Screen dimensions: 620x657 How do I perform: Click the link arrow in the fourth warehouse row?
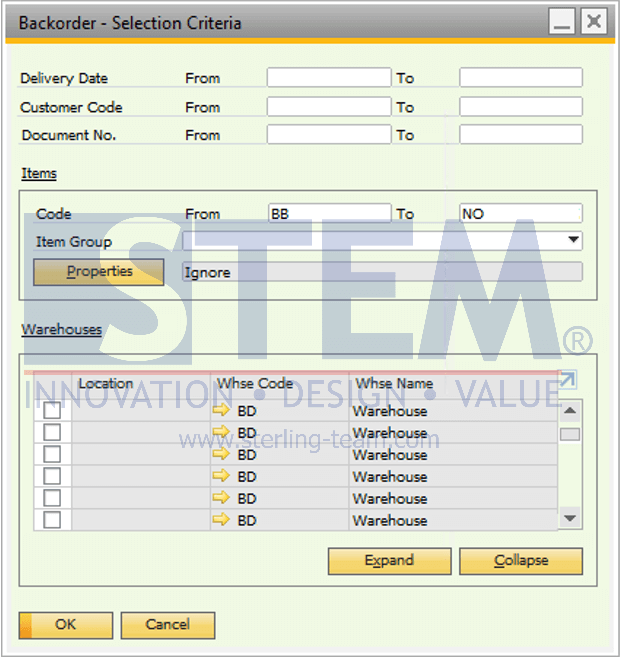coord(221,476)
